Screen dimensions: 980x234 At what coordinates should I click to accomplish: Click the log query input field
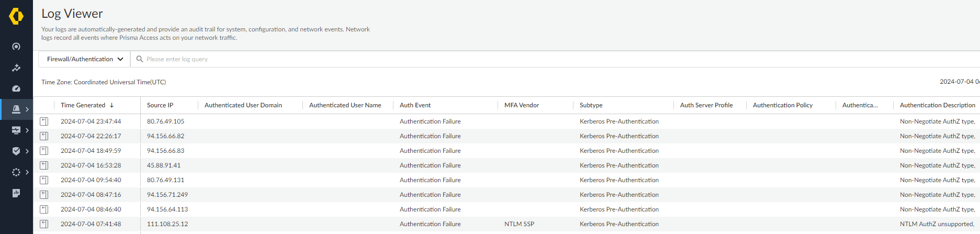point(471,59)
